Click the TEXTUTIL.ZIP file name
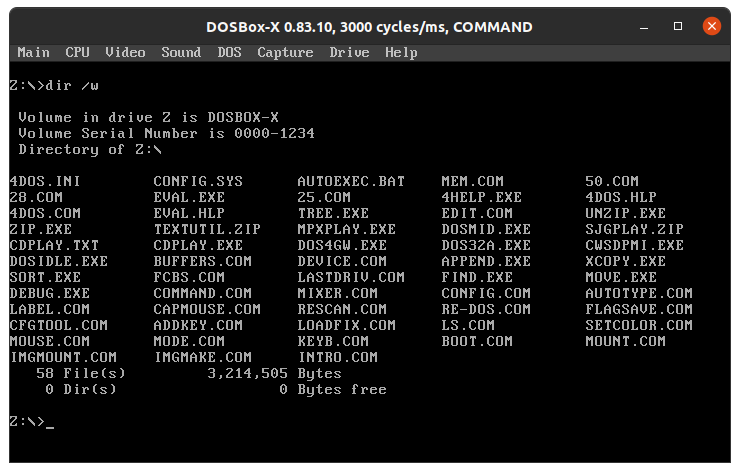Screen dimensions: 740x472 207,229
